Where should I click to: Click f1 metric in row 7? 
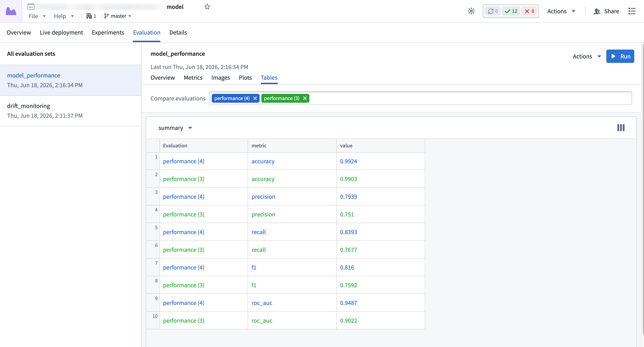pyautogui.click(x=254, y=267)
